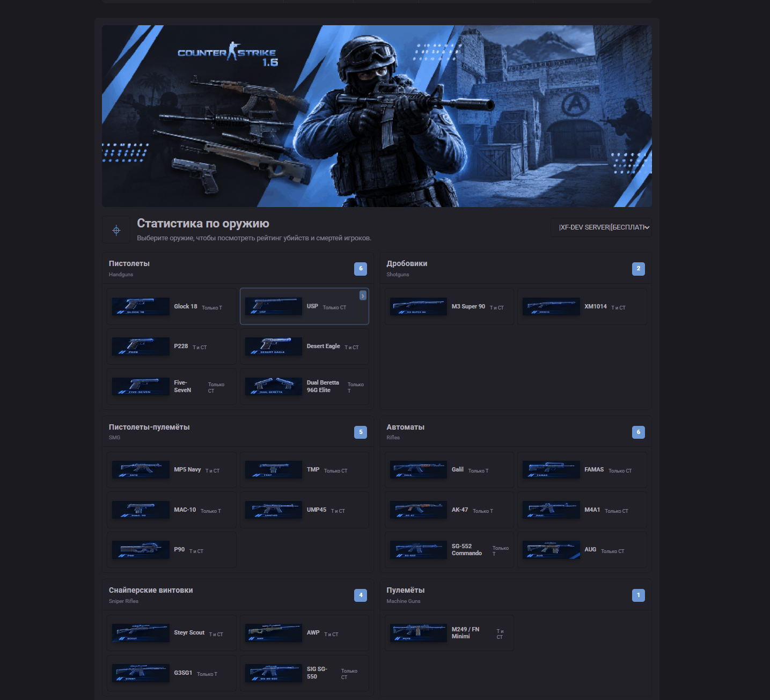Click the crosshair icon beside the statistics title
Screen dimensions: 770x700
(116, 230)
